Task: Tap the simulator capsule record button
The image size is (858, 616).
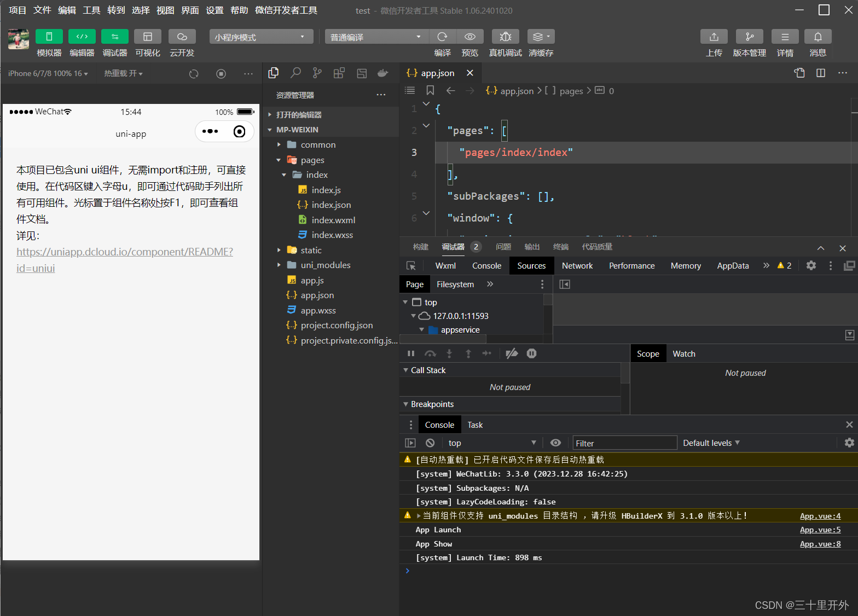Action: pyautogui.click(x=239, y=131)
